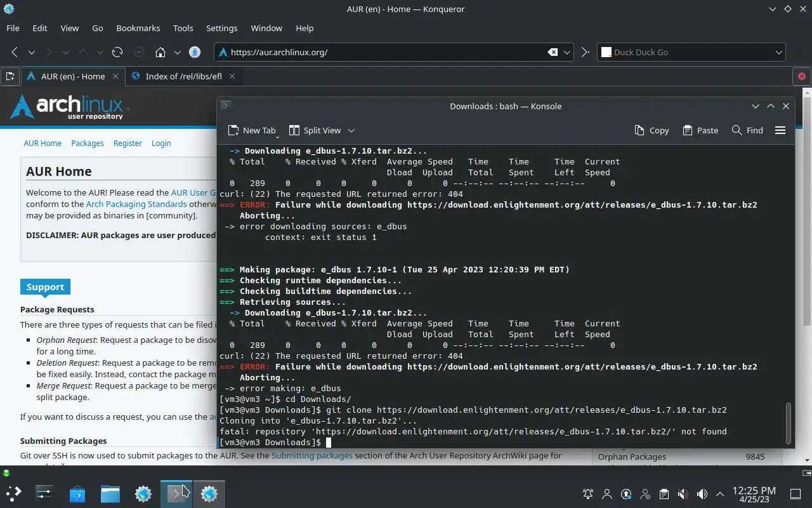The width and height of the screenshot is (812, 508).
Task: Reload the page in Konqueror
Action: (x=117, y=52)
